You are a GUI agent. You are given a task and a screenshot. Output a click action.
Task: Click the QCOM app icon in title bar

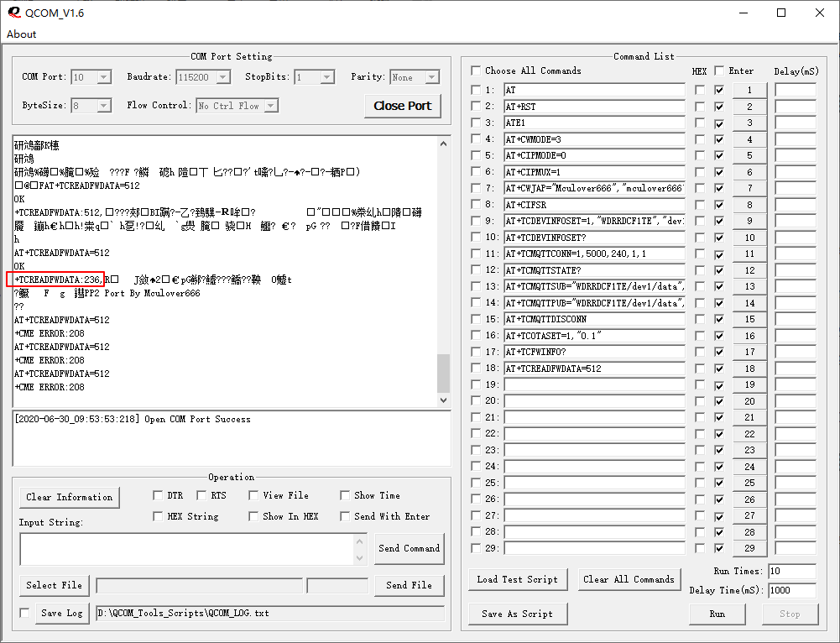(x=14, y=13)
